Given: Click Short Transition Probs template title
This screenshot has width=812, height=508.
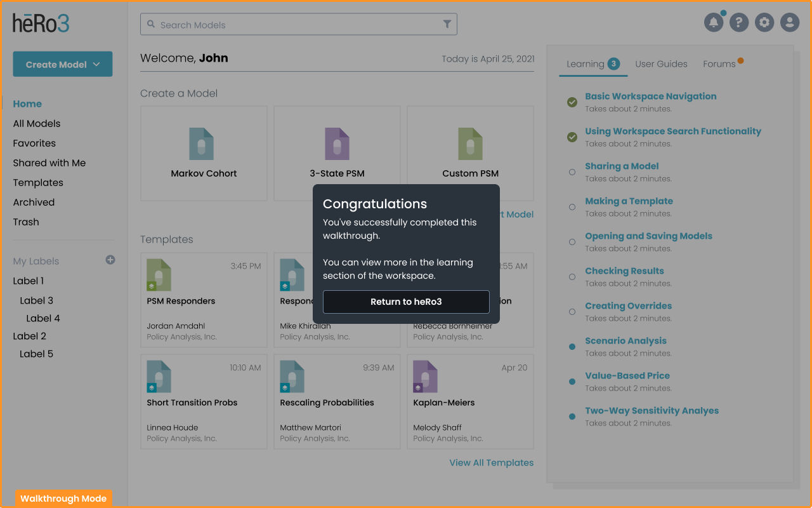Looking at the screenshot, I should click(x=192, y=403).
